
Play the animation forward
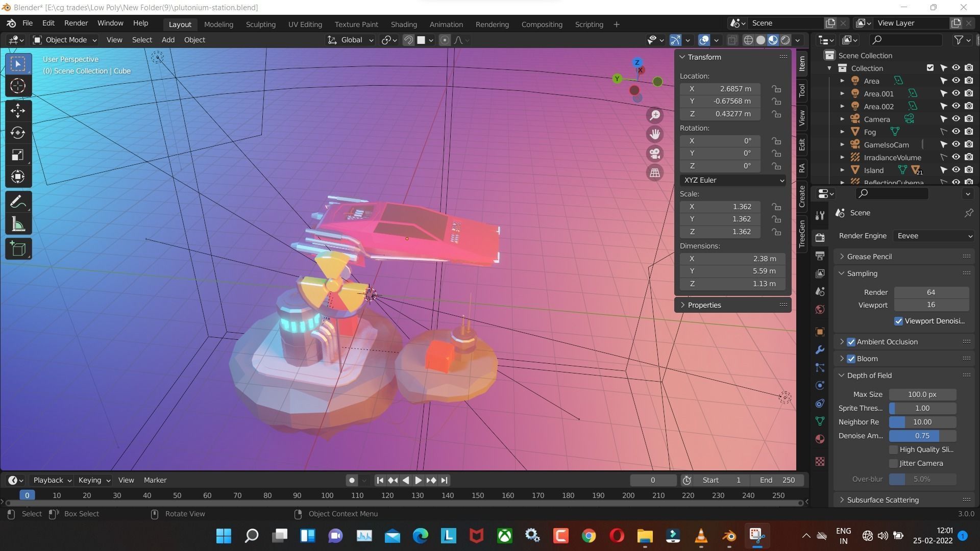[x=418, y=480]
